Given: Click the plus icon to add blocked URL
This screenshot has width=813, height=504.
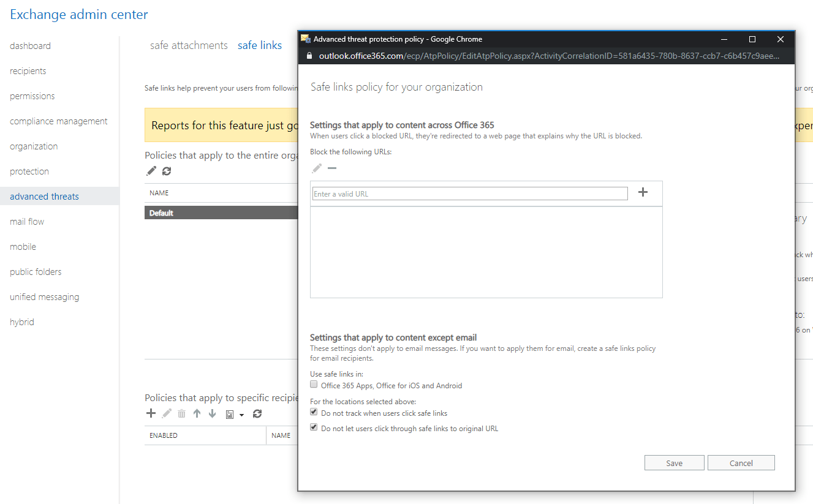Looking at the screenshot, I should (x=643, y=192).
